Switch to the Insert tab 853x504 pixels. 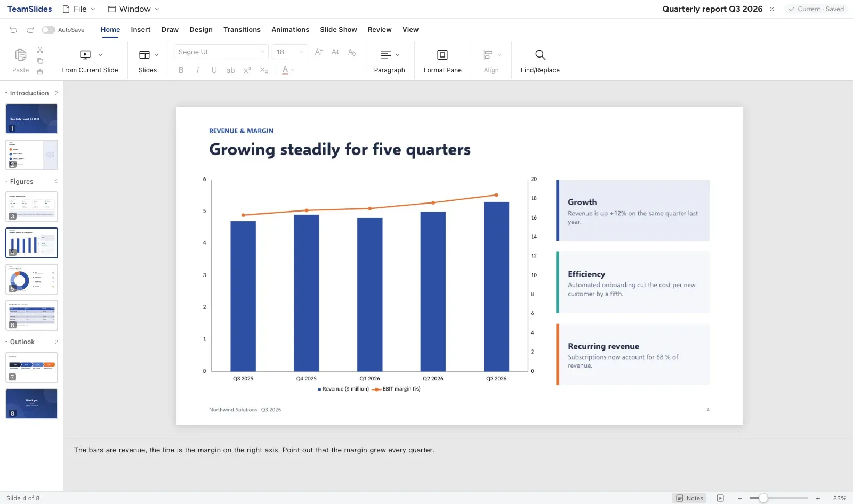tap(141, 30)
